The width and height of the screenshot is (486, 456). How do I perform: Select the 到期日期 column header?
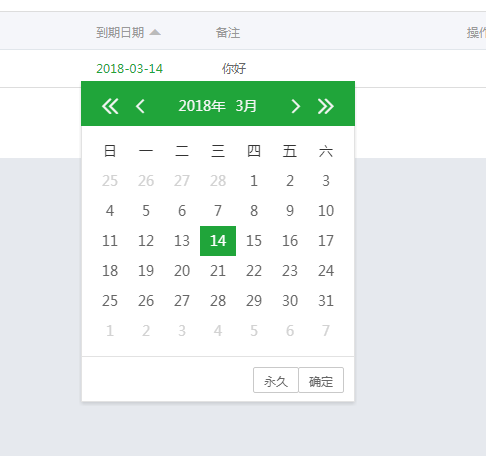(x=120, y=33)
